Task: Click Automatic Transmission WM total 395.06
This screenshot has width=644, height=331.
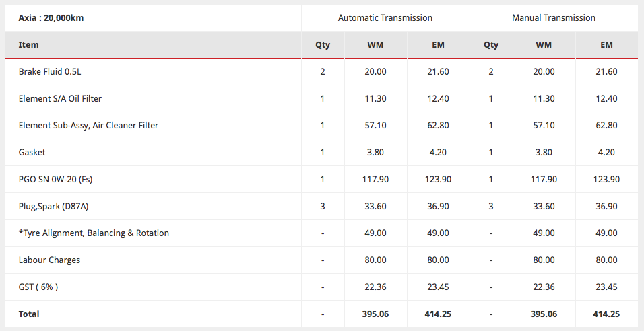Action: [376, 314]
